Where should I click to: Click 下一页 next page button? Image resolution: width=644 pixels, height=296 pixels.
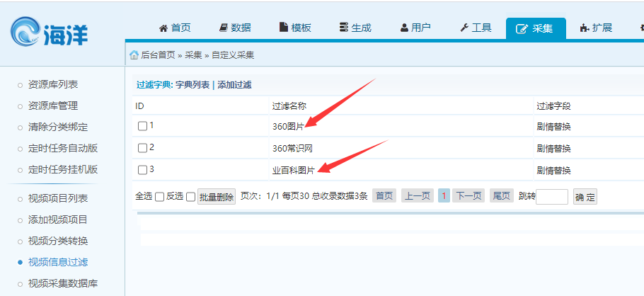468,195
